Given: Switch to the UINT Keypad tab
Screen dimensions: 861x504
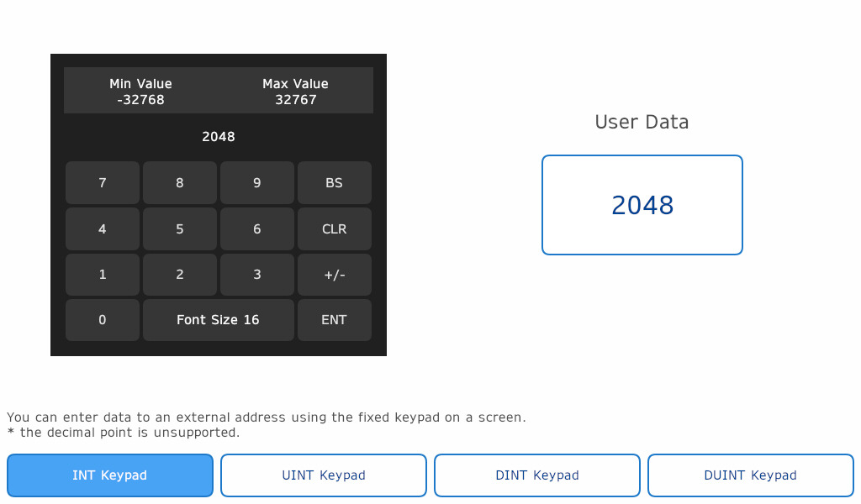Looking at the screenshot, I should point(324,475).
